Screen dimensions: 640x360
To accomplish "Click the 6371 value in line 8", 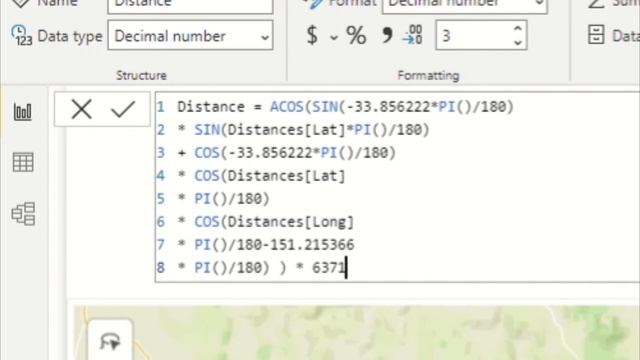I will 329,268.
